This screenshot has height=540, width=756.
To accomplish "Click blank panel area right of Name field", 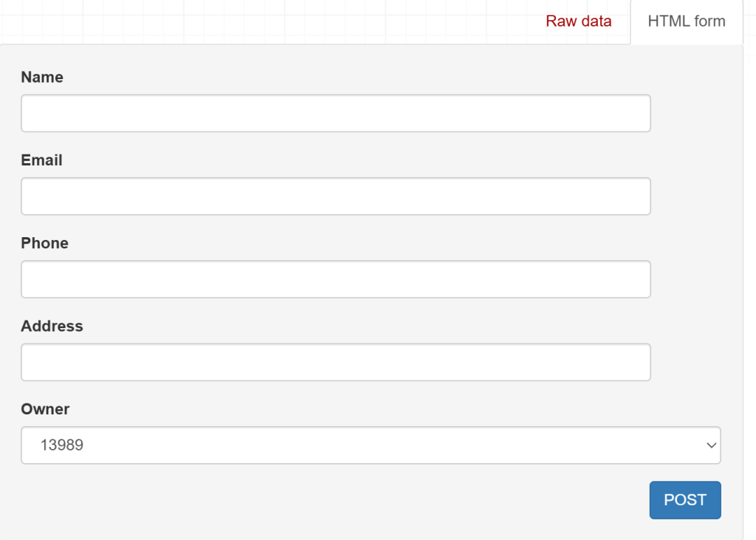I will (695, 113).
